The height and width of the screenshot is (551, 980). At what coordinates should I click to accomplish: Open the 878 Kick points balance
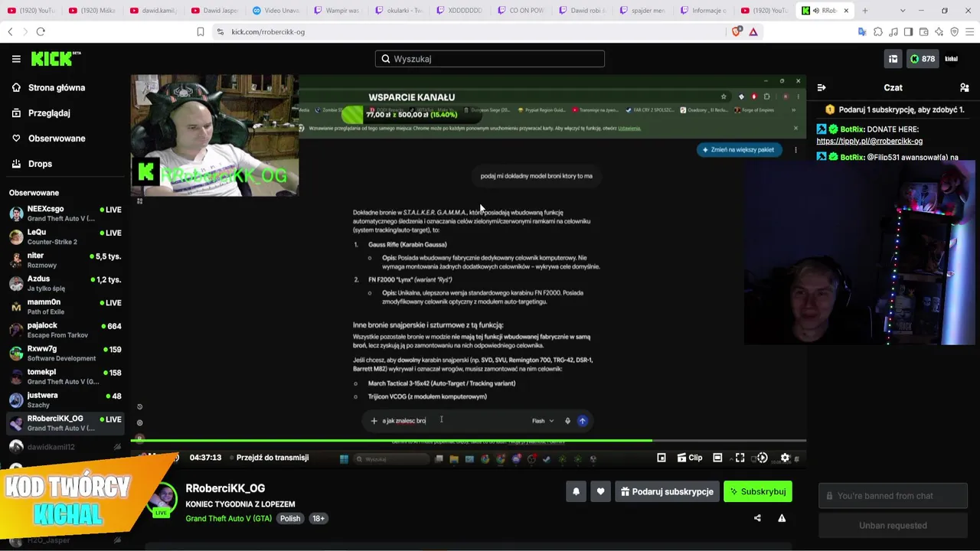923,59
